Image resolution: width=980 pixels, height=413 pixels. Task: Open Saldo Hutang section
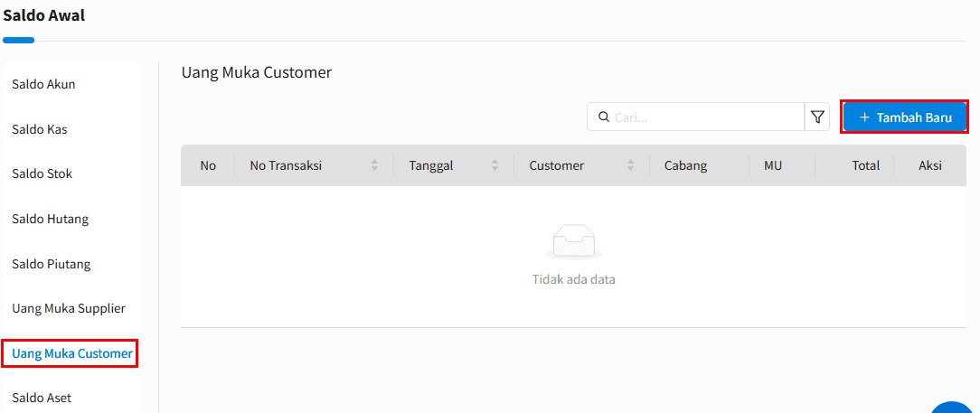50,220
